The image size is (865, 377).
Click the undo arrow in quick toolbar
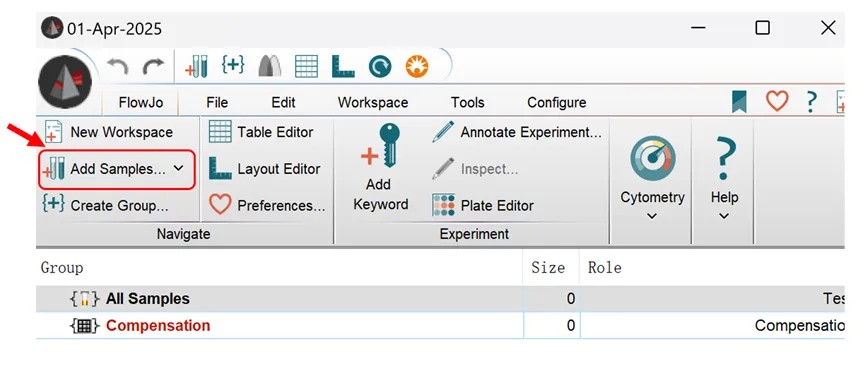pyautogui.click(x=118, y=67)
